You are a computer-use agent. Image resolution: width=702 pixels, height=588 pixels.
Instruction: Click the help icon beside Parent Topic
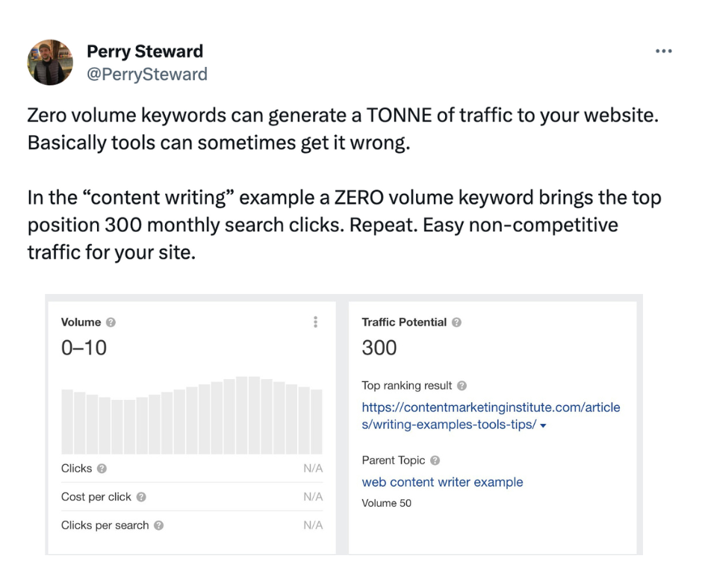pos(435,460)
